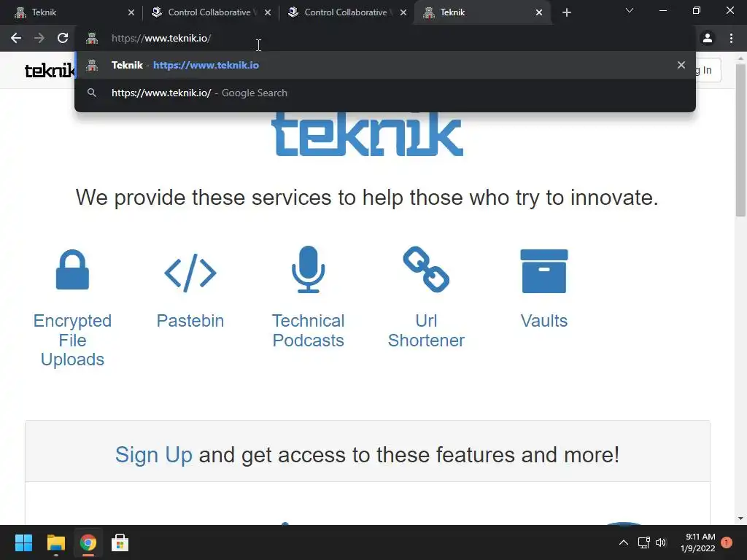Click the network tray icon

point(643,542)
